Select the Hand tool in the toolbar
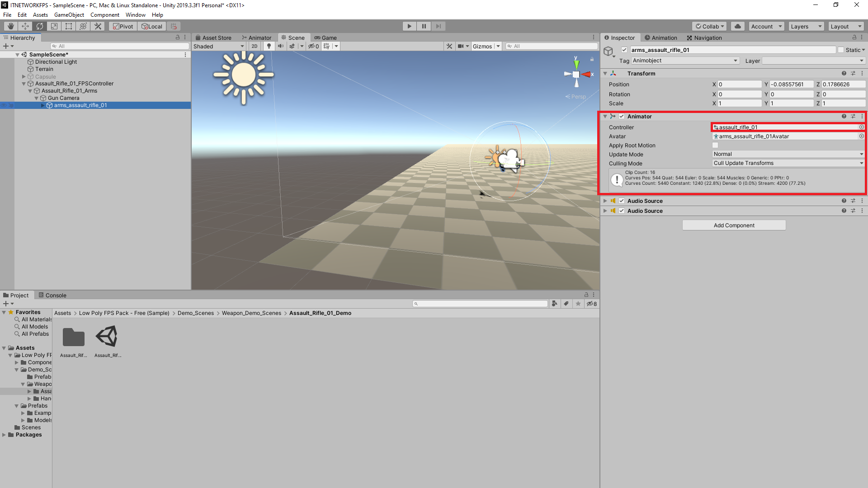868x488 pixels. tap(10, 26)
